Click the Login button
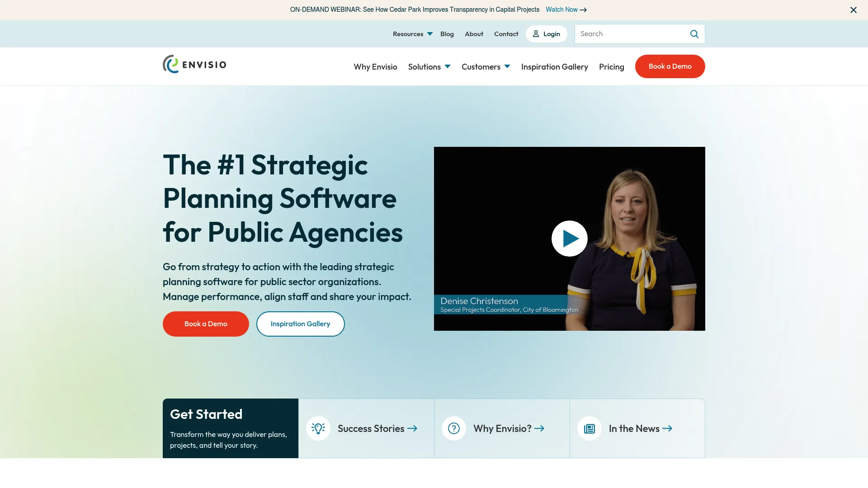Viewport: 868px width, 488px height. tap(547, 34)
